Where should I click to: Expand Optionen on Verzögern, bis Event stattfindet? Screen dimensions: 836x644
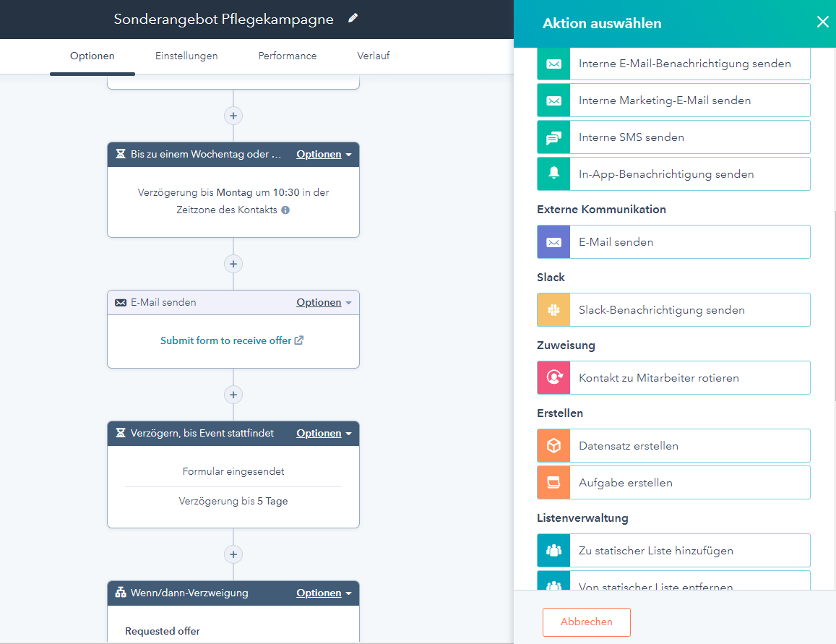coord(324,434)
